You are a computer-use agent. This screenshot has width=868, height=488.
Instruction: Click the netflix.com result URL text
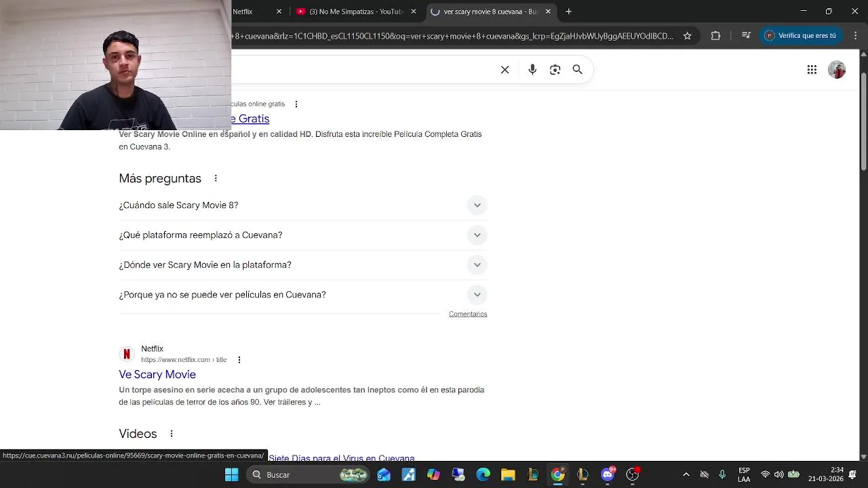pos(184,360)
